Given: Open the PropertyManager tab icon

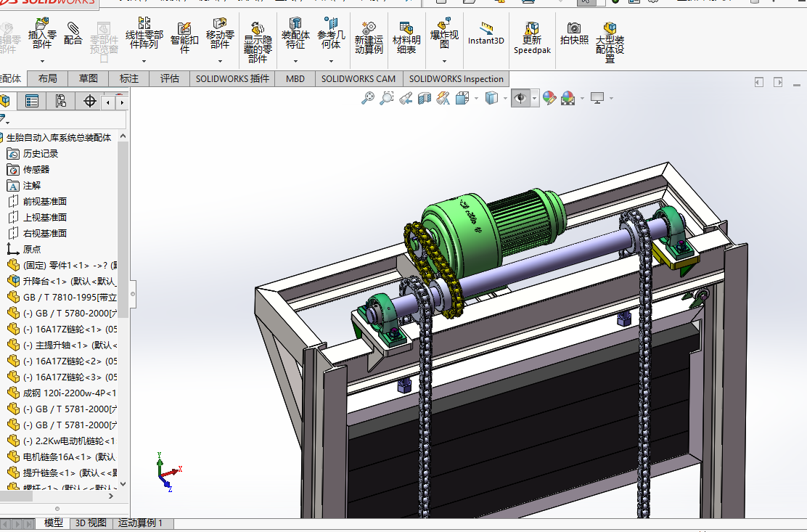Looking at the screenshot, I should click(x=32, y=101).
